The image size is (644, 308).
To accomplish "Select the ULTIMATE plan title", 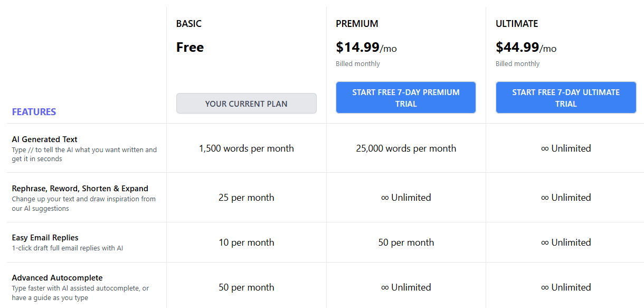I will [517, 24].
